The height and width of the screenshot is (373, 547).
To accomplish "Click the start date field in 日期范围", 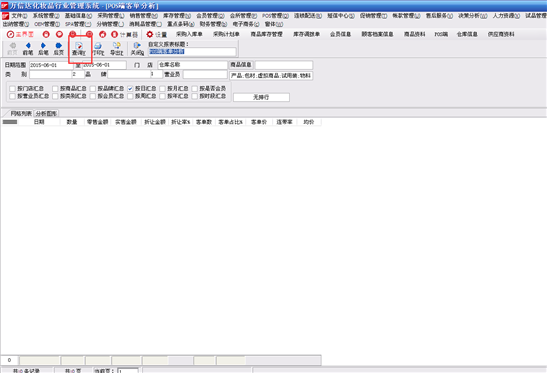I will pos(51,65).
